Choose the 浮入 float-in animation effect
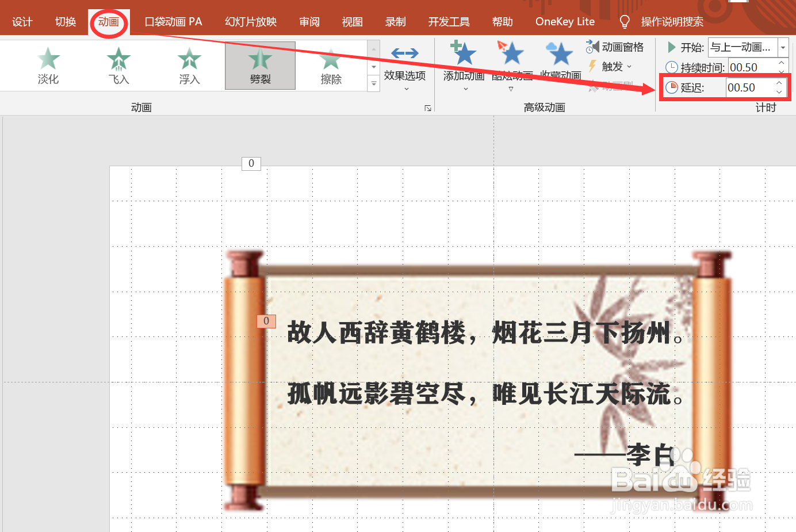 tap(189, 66)
